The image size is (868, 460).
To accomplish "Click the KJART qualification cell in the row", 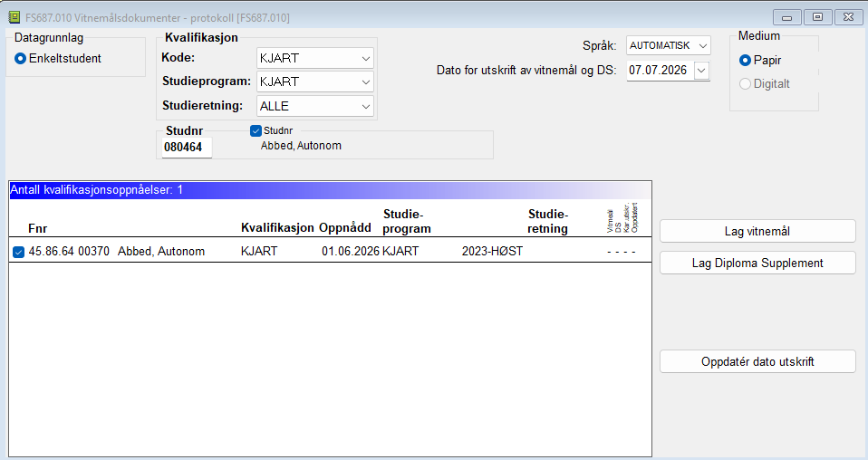I will [x=259, y=252].
